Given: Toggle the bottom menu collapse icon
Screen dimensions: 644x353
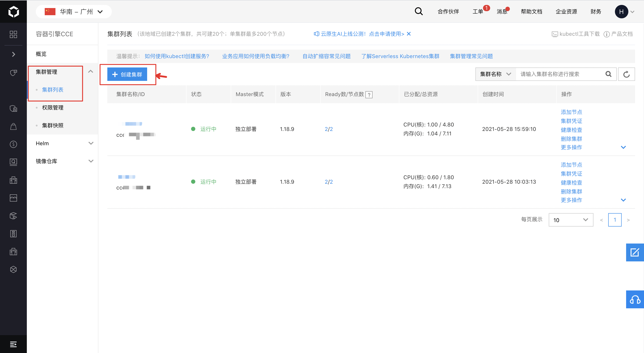Looking at the screenshot, I should pos(13,344).
